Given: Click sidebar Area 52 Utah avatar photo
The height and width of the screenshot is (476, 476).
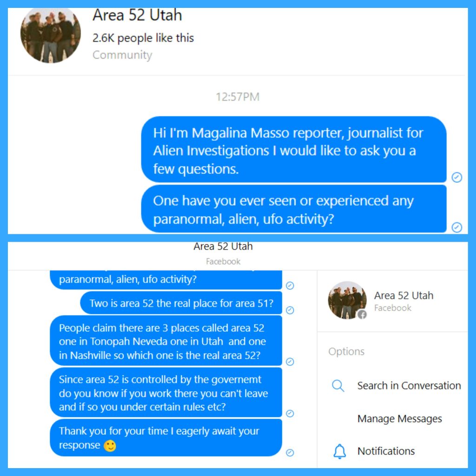Looking at the screenshot, I should pyautogui.click(x=347, y=300).
